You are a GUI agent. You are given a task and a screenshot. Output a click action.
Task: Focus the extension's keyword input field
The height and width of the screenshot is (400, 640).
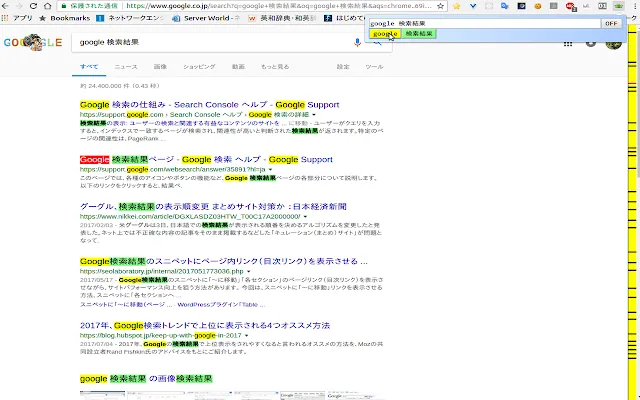485,24
